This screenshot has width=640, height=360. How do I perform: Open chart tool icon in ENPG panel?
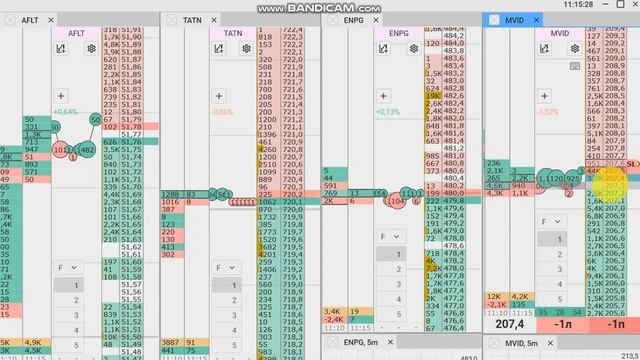click(383, 49)
